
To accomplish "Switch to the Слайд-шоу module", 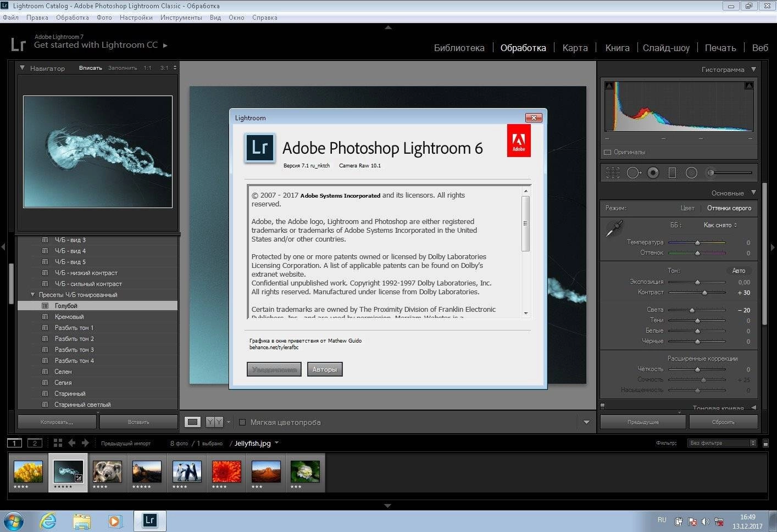I will [x=666, y=48].
